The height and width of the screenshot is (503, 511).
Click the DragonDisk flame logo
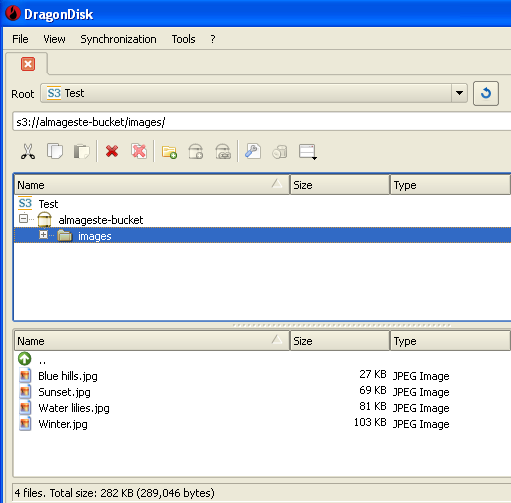pos(13,14)
